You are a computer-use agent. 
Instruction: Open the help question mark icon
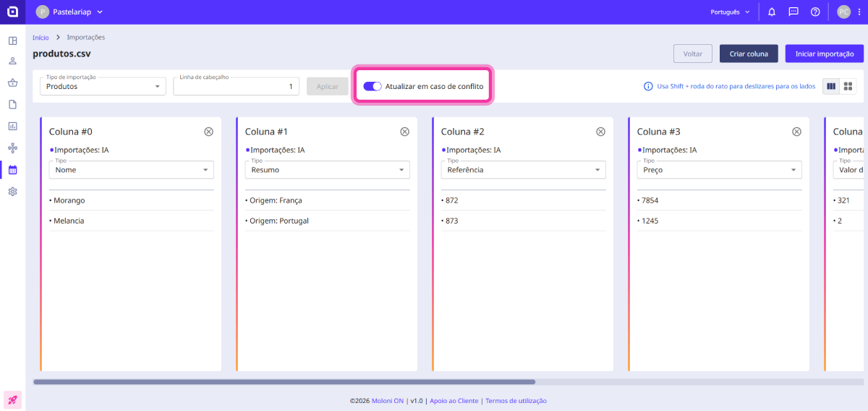click(815, 12)
